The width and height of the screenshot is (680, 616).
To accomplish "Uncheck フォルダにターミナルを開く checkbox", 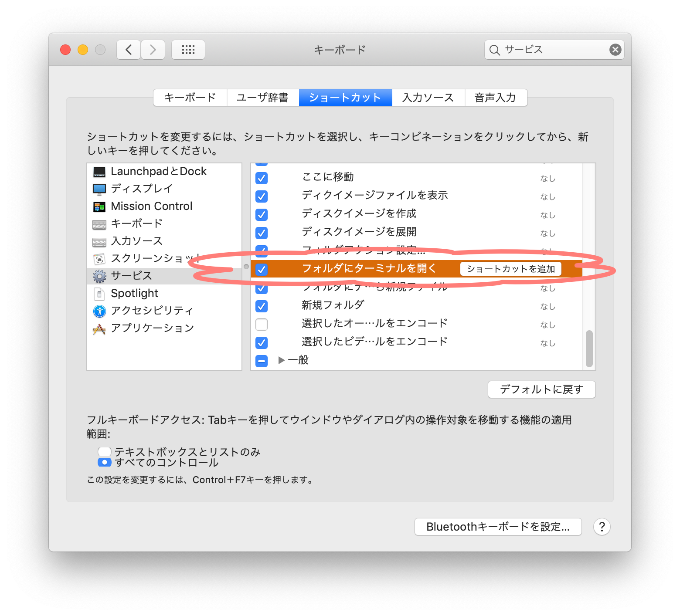I will (262, 270).
